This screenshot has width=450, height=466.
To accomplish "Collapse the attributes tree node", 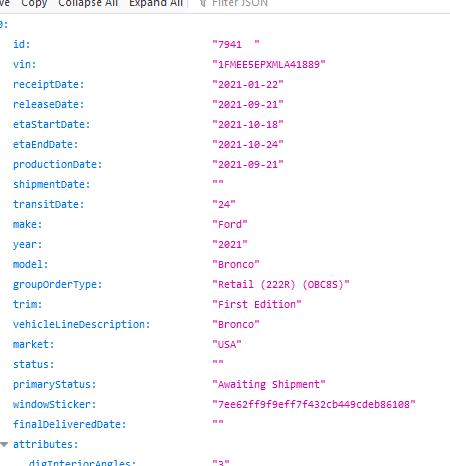I will (4, 444).
